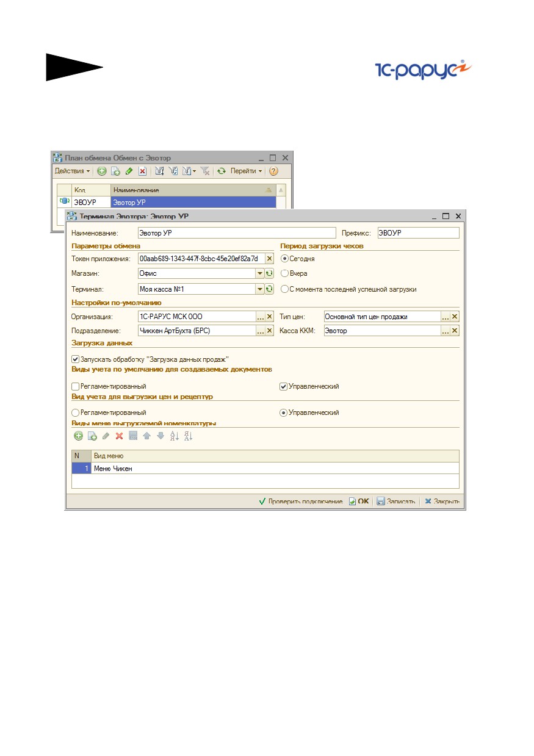Image resolution: width=534 pixels, height=756 pixels.
Task: Delete menu type row with red X
Action: [x=120, y=436]
